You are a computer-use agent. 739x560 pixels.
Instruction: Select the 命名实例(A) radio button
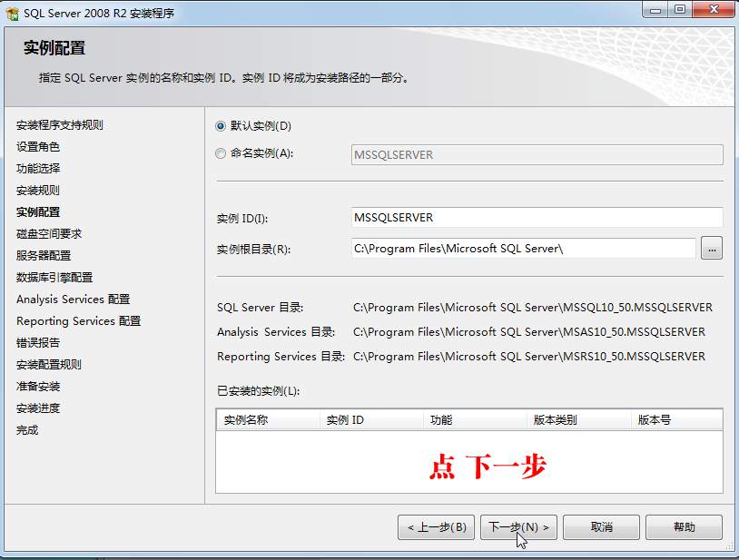(x=220, y=153)
